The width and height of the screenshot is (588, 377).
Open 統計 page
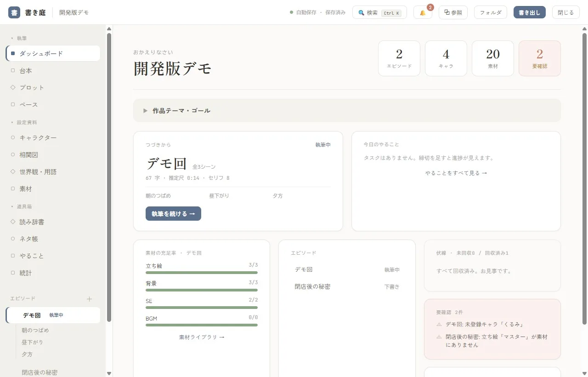pos(53,273)
